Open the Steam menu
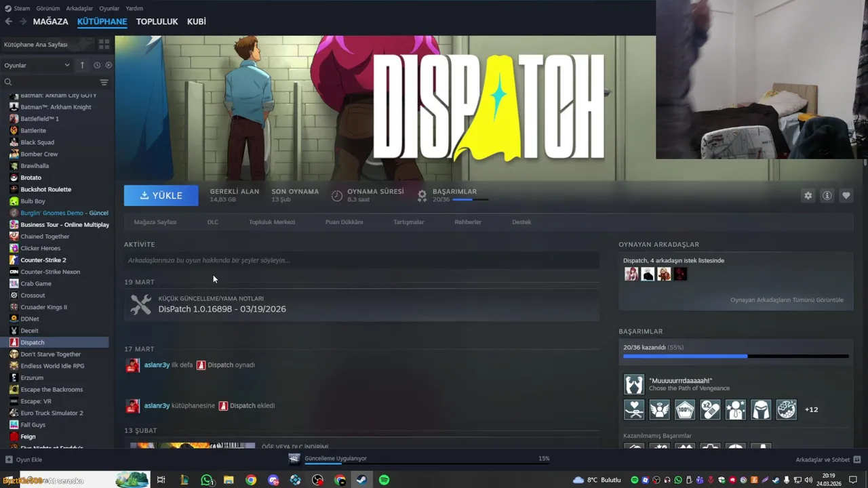Image resolution: width=868 pixels, height=488 pixels. [x=18, y=8]
